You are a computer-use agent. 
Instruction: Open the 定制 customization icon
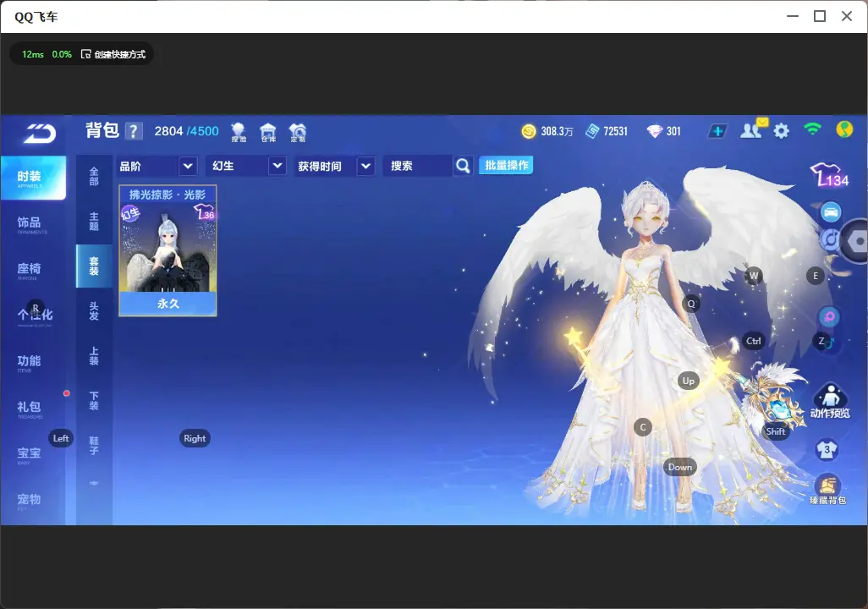(x=298, y=132)
